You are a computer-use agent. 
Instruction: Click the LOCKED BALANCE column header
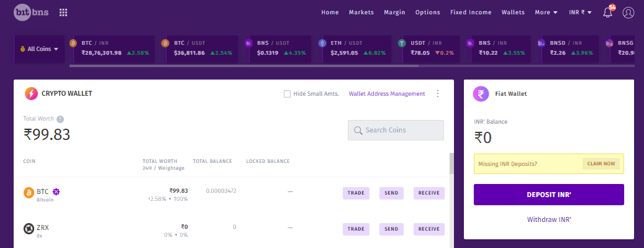[268, 161]
